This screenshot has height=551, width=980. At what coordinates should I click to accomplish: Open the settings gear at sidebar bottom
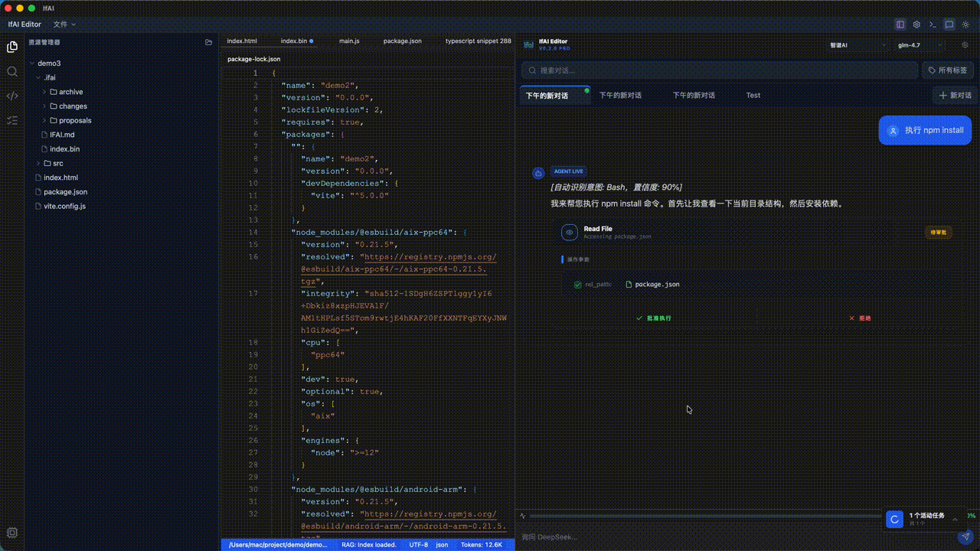point(11,532)
